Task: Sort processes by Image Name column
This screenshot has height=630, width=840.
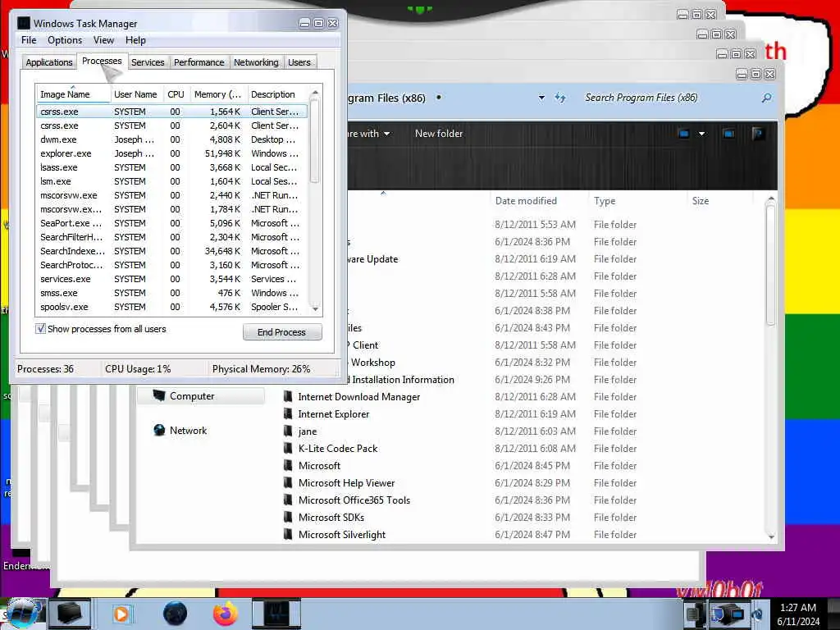Action: (x=72, y=94)
